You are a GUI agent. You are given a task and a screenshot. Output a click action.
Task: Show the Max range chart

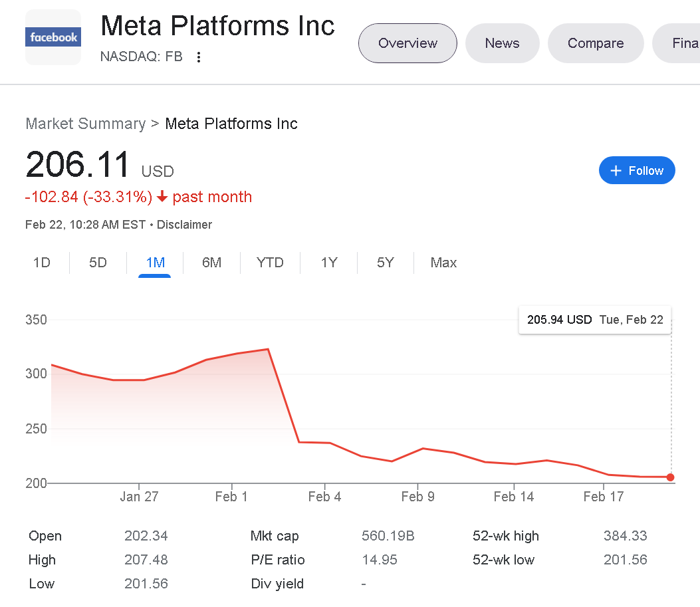click(x=443, y=263)
